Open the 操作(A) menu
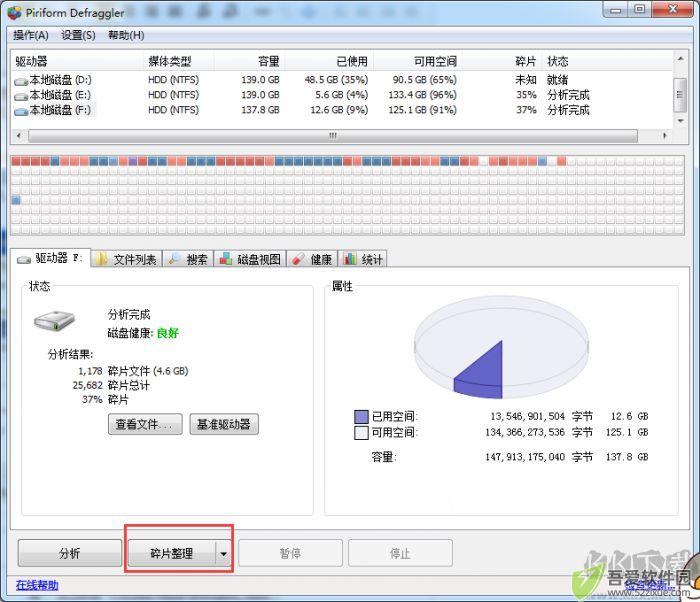The image size is (700, 602). 31,35
